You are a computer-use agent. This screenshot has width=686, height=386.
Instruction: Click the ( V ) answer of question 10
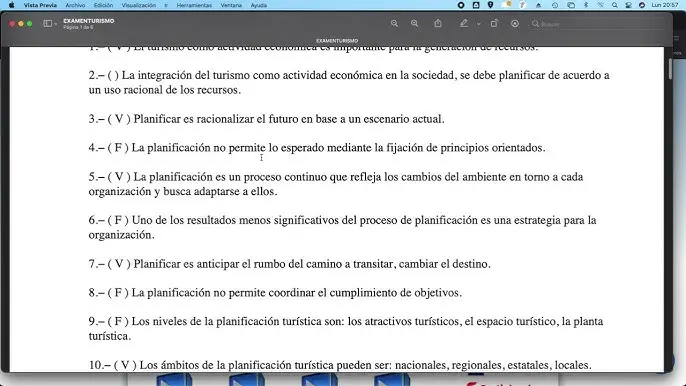click(125, 365)
